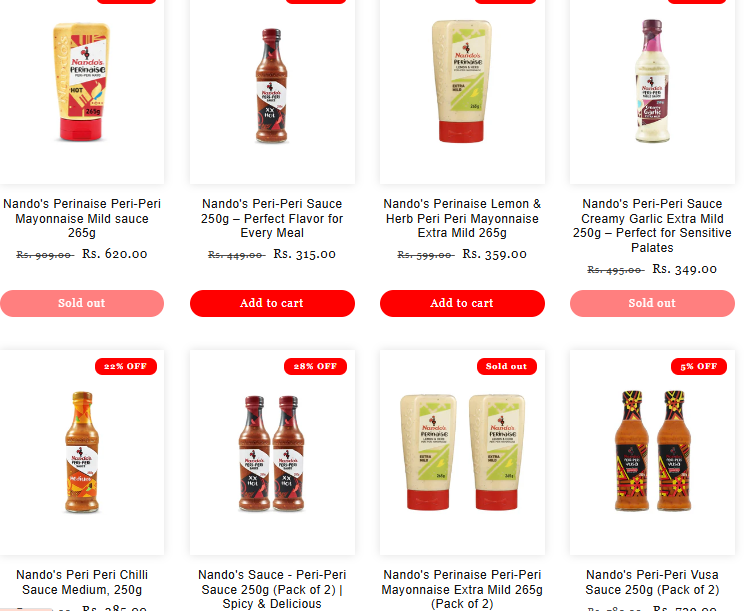View the XX Hot pack of 2 image
751x611 pixels.
click(x=272, y=453)
